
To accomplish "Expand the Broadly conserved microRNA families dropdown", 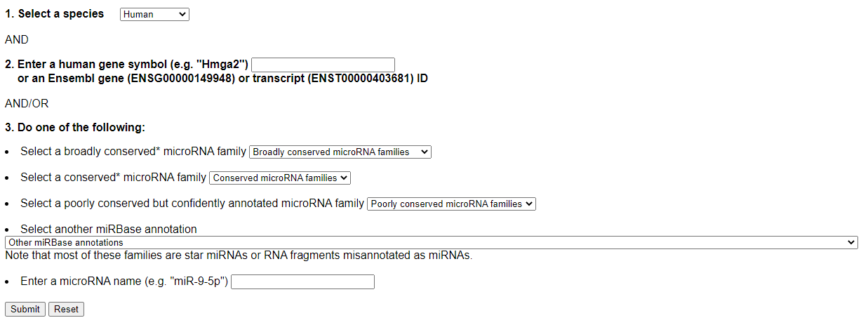I will pyautogui.click(x=340, y=152).
